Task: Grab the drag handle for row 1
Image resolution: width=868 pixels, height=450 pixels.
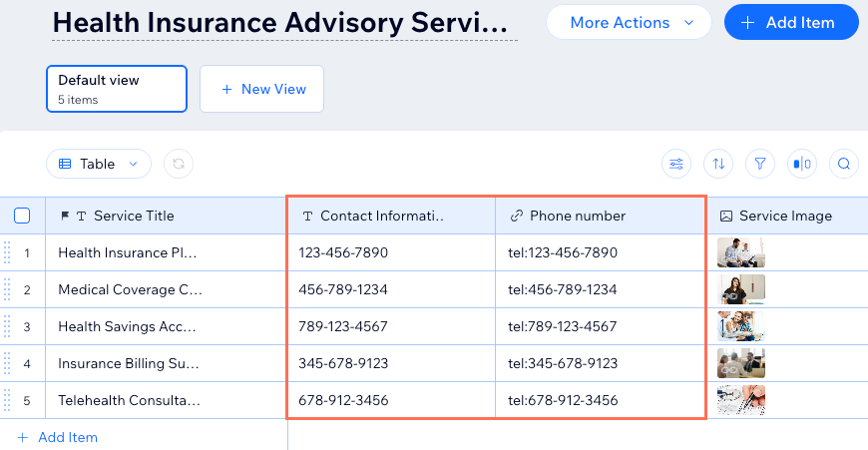Action: coord(8,252)
